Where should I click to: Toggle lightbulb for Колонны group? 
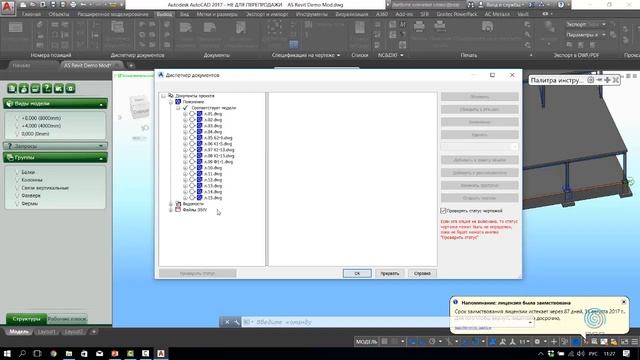tap(17, 180)
